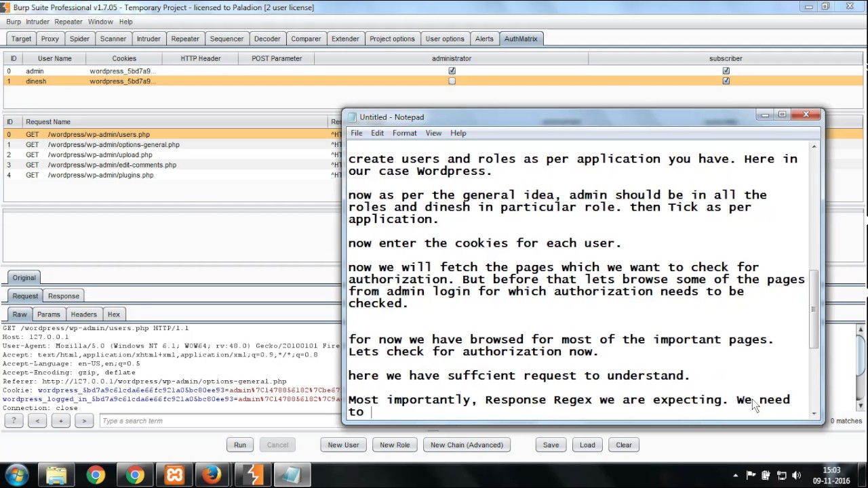Switch to Notepad taskbar icon
The image size is (868, 488).
[x=292, y=475]
